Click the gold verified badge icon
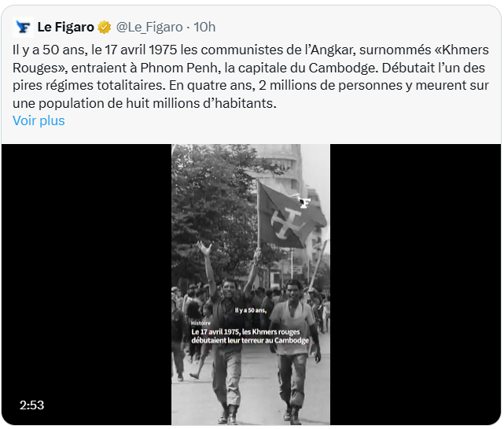504x429 pixels. point(104,28)
